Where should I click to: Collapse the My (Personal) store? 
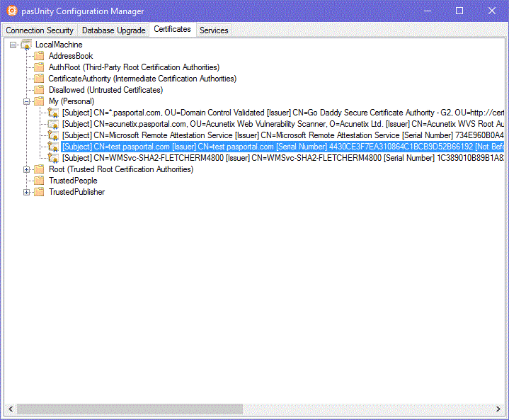point(27,102)
